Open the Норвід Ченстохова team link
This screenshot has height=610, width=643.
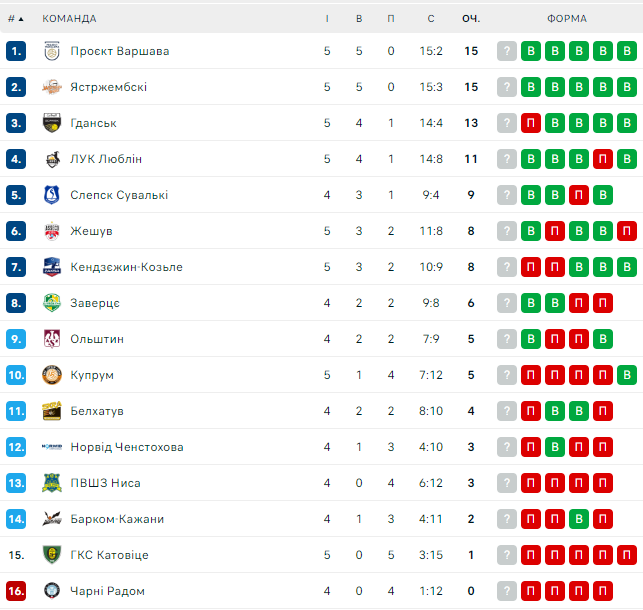point(127,447)
